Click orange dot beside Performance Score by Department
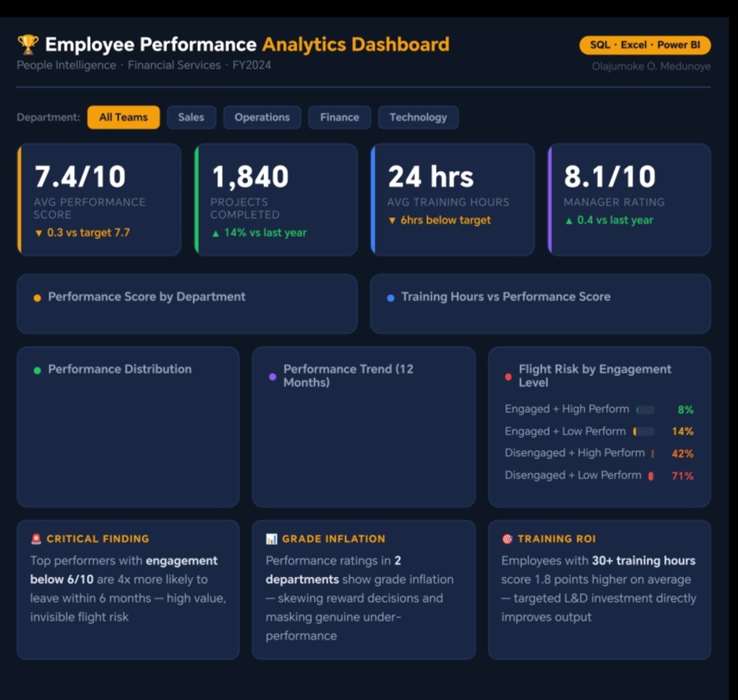The image size is (738, 700). point(37,297)
